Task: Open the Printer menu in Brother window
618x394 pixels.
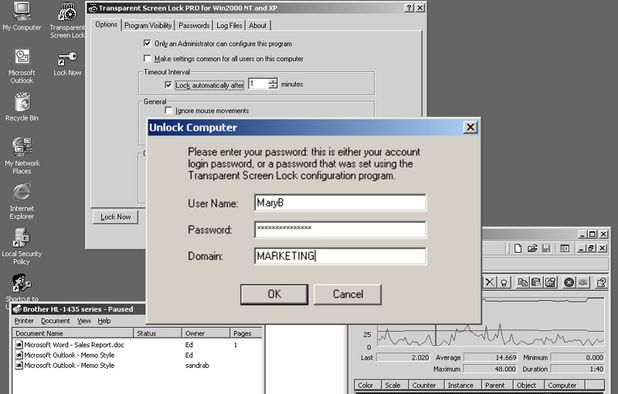Action: 24,321
